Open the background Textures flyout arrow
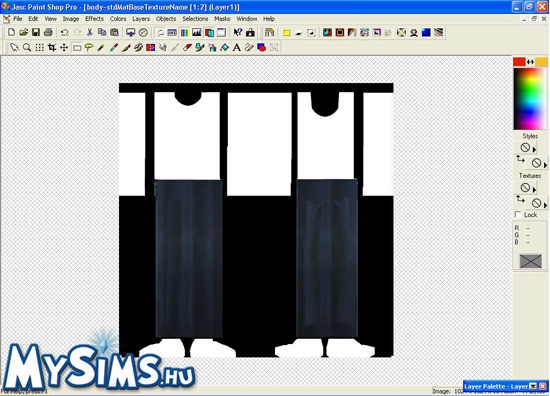This screenshot has height=396, width=550. (x=545, y=205)
